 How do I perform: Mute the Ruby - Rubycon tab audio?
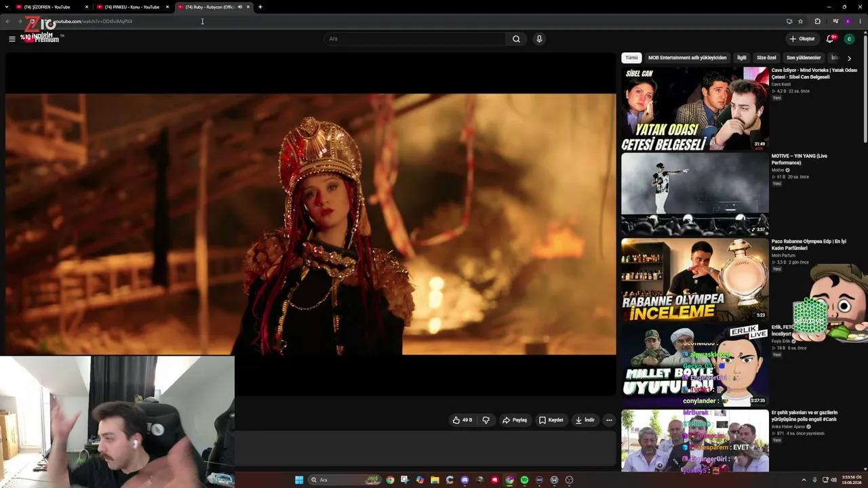coord(239,7)
